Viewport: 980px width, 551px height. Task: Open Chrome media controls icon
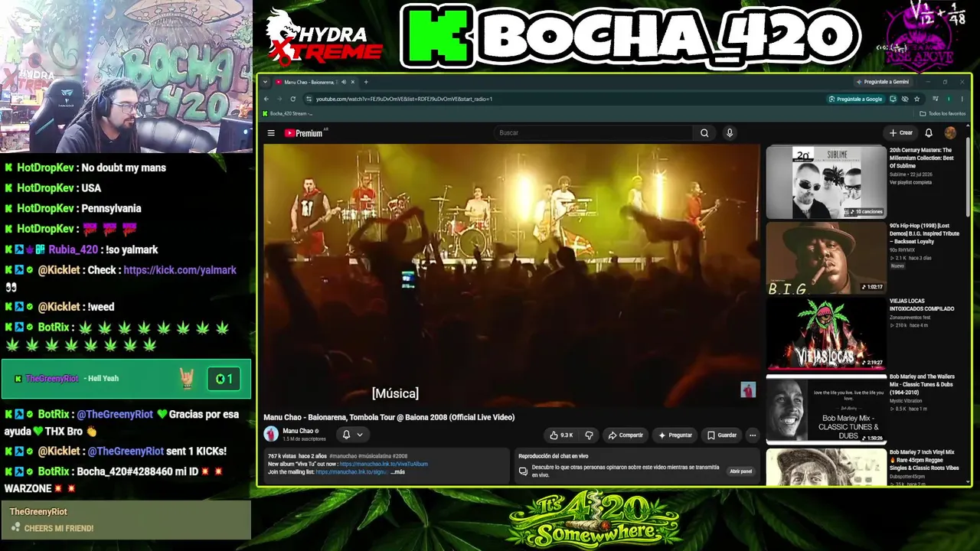(935, 99)
